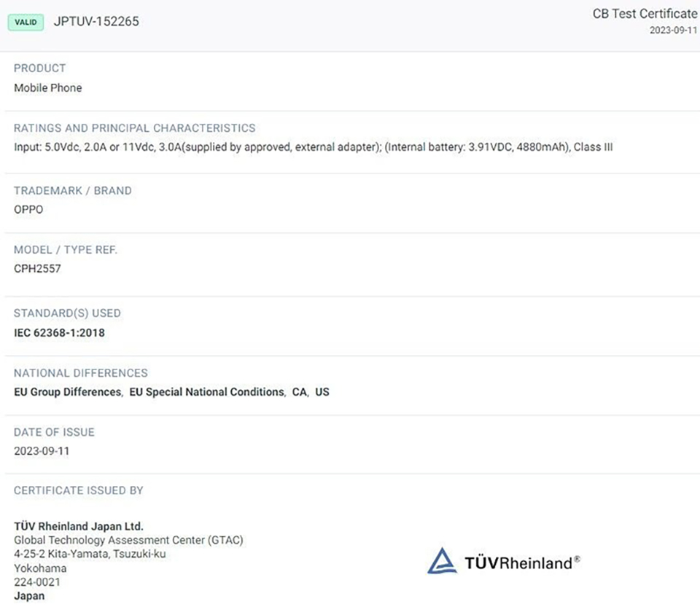Viewport: 700px width, 615px height.
Task: Click the date under CB Test Certificate
Action: [673, 31]
